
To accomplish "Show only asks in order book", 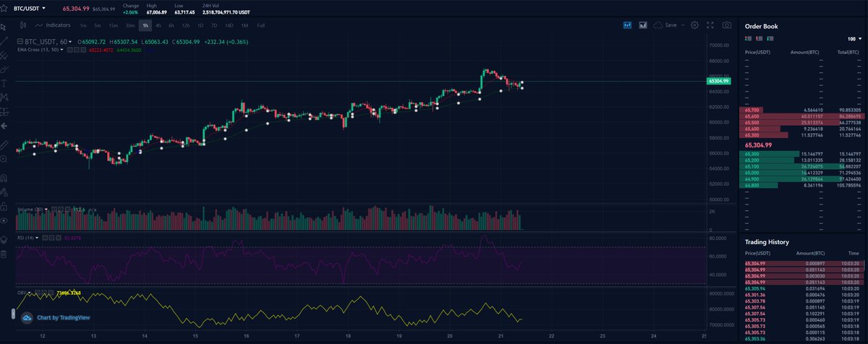I will (759, 38).
